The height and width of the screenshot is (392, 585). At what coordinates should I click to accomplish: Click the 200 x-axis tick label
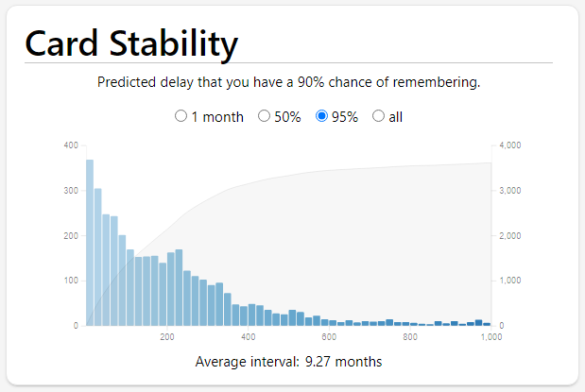tap(167, 337)
